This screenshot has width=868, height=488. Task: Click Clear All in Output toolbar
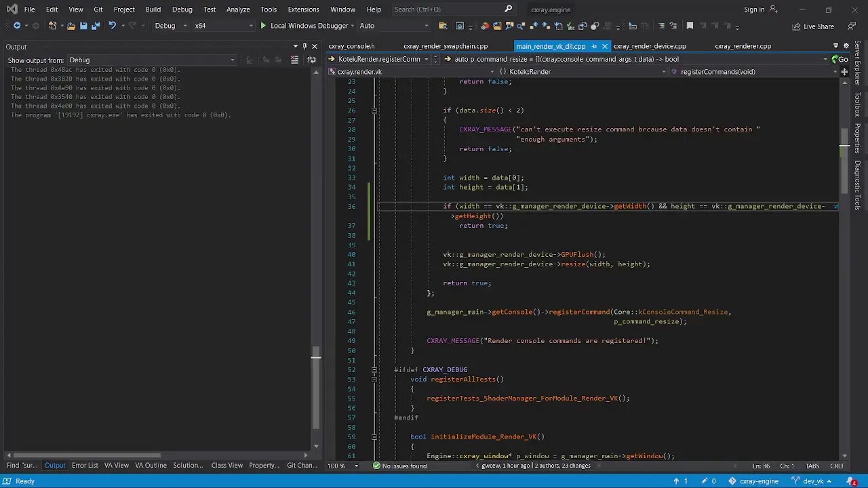click(294, 60)
